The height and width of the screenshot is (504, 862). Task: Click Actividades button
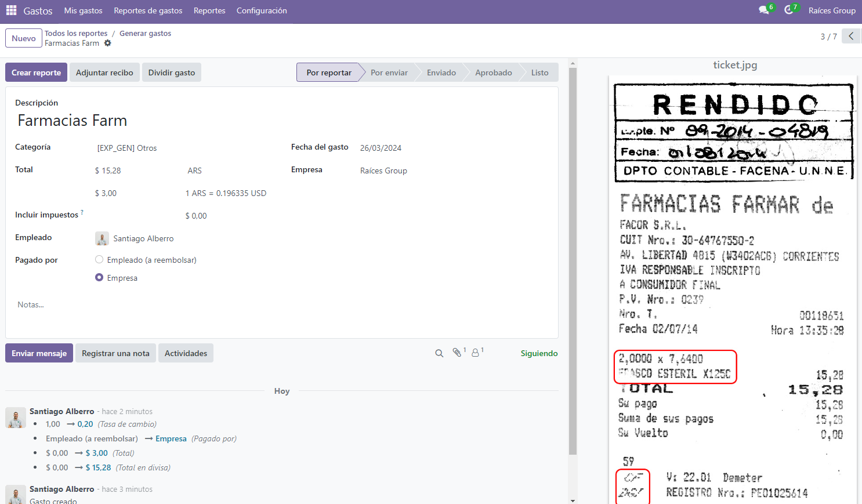pyautogui.click(x=186, y=353)
